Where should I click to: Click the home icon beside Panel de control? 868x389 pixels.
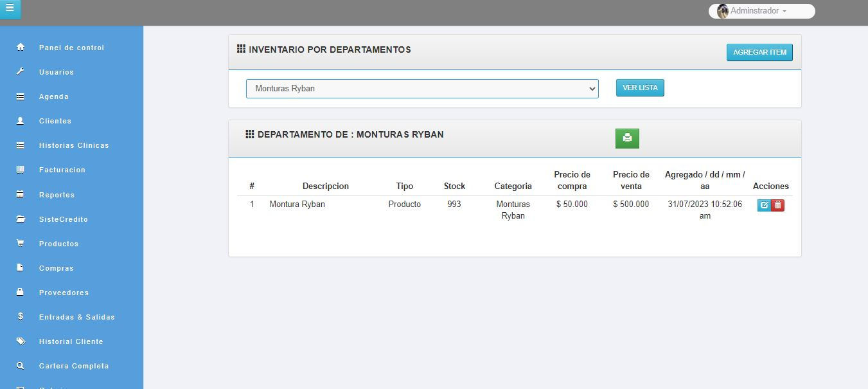21,48
